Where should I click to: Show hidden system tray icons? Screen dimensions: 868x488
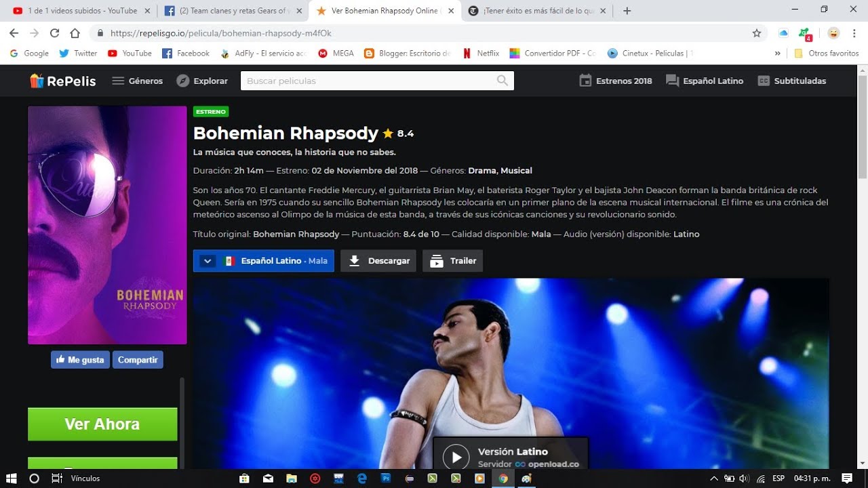[x=713, y=479]
